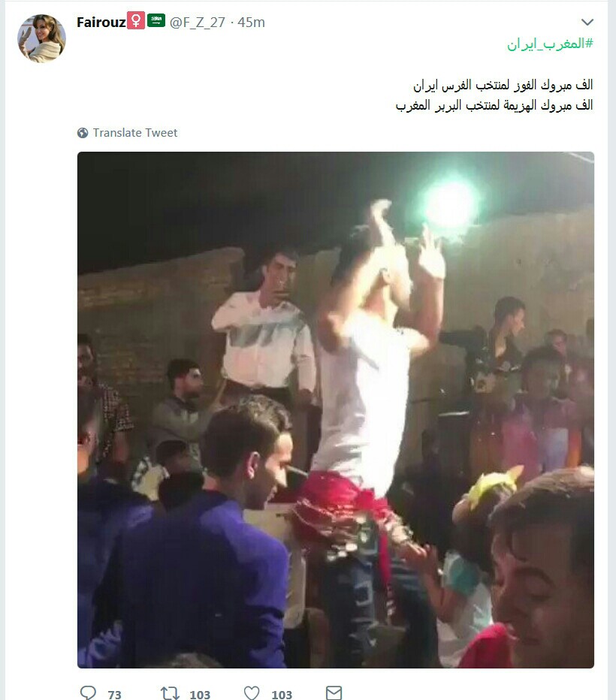Open the green Arabic hashtag link
The image size is (616, 700).
[x=550, y=44]
